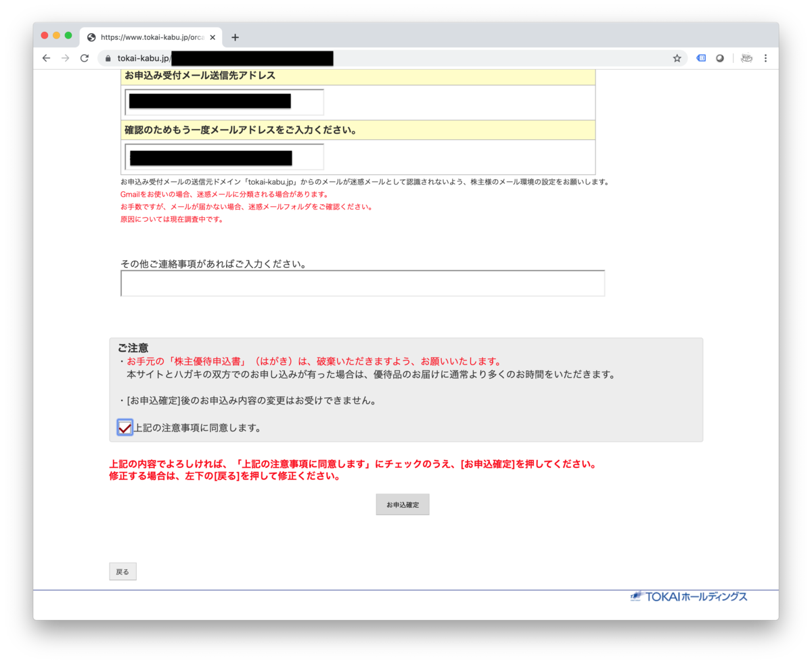Click the ご注意 heading text

(133, 348)
